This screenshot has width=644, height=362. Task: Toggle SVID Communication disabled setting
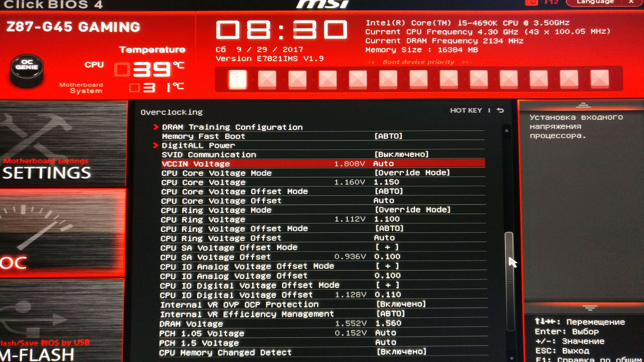coord(402,154)
